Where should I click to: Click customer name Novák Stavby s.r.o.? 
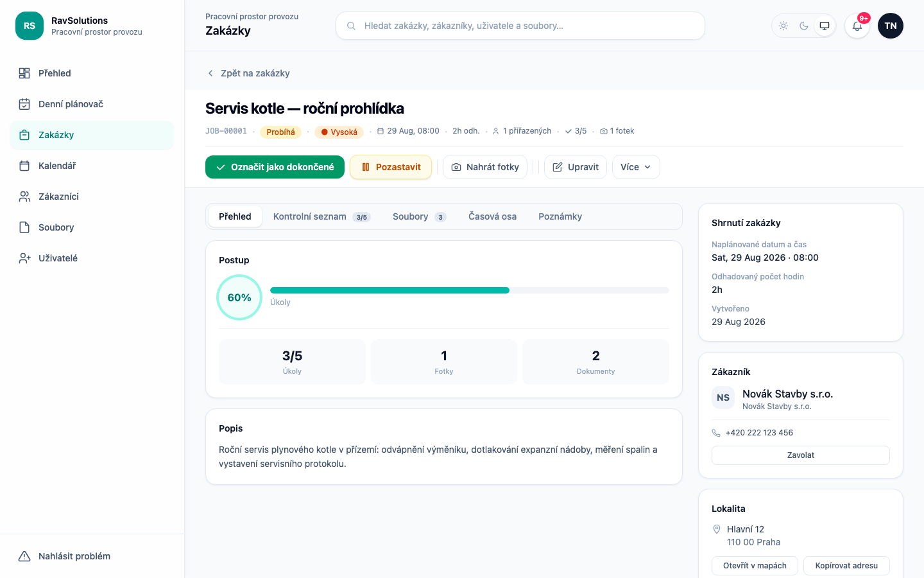click(787, 394)
